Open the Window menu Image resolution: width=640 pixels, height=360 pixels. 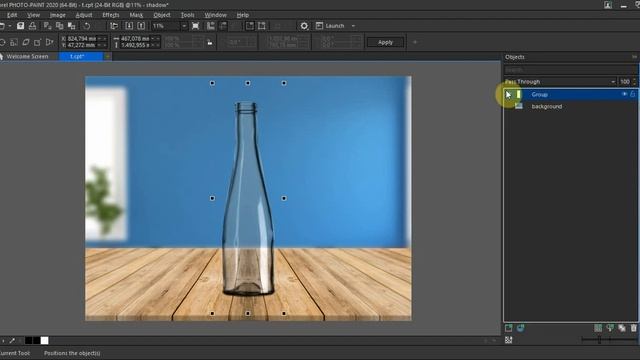[x=216, y=15]
